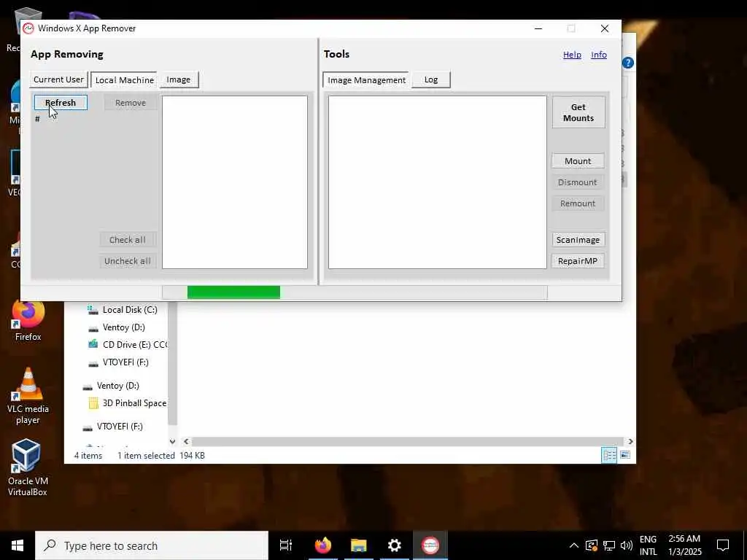747x560 pixels.
Task: Open the Windows Start menu
Action: (x=18, y=545)
